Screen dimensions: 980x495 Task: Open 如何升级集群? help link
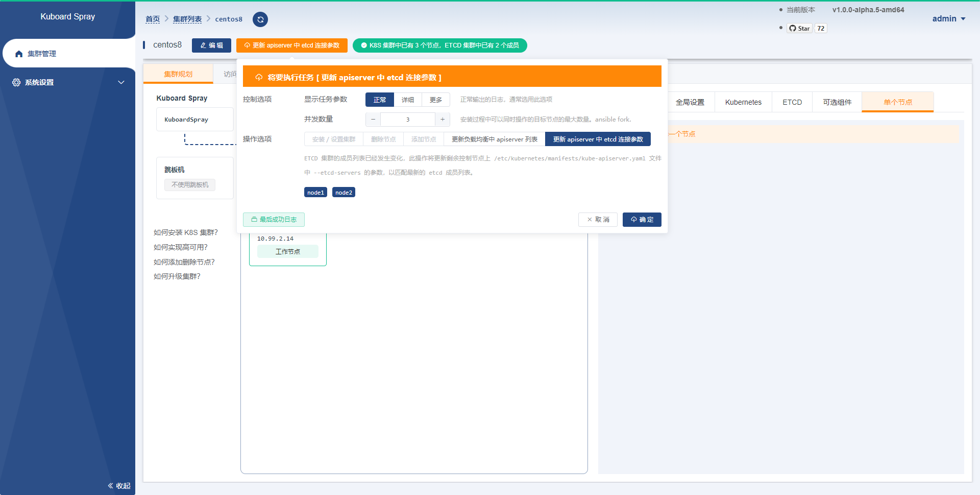(177, 276)
